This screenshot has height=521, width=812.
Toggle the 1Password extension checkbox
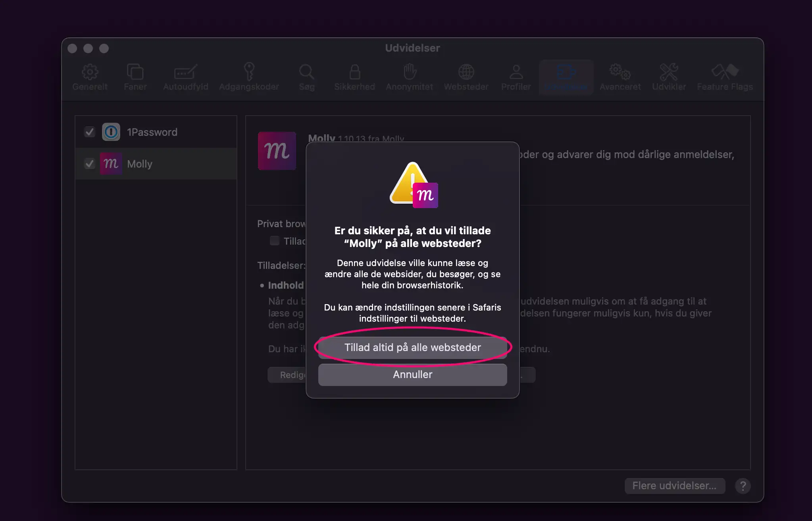pos(90,132)
